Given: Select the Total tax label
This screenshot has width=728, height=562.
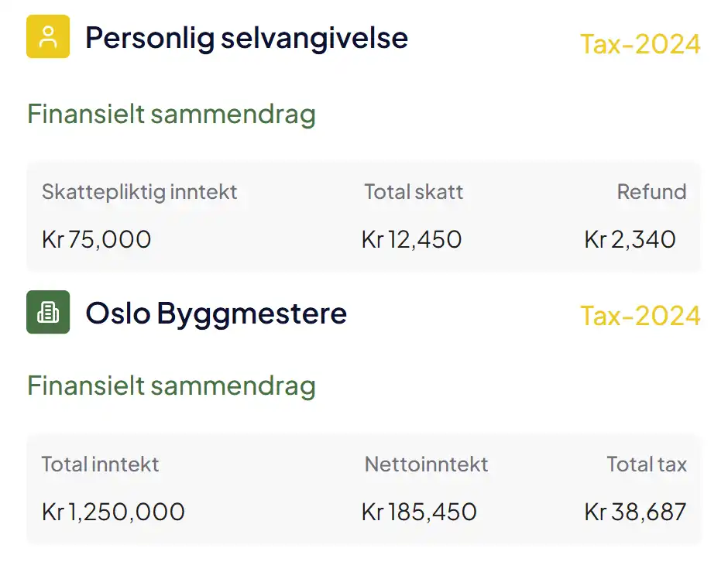Looking at the screenshot, I should click(647, 464).
